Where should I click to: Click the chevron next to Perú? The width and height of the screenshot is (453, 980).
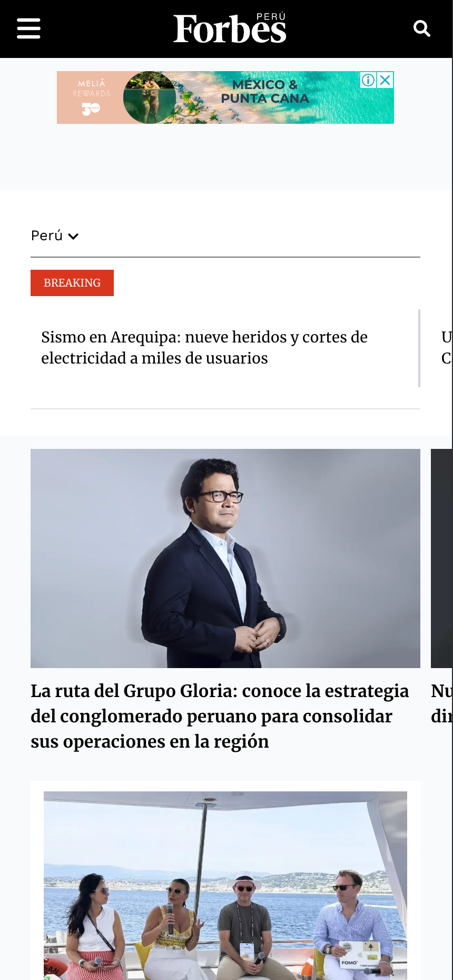tap(74, 236)
